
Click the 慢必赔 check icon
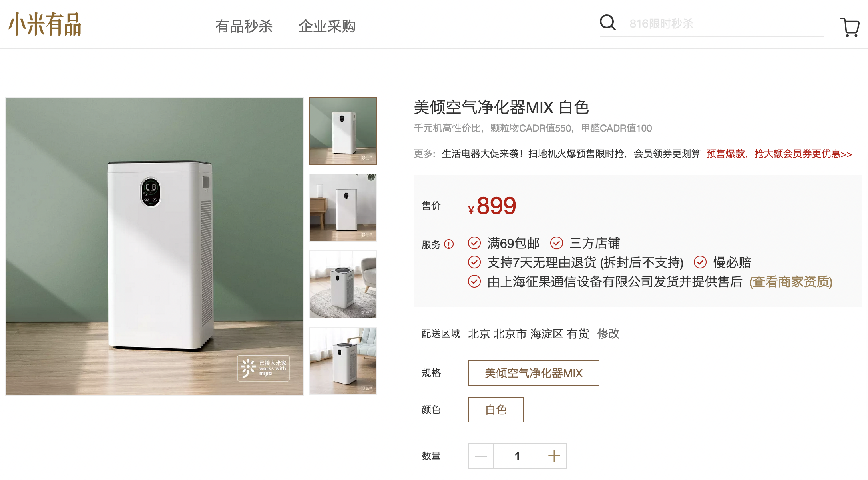[x=700, y=262]
